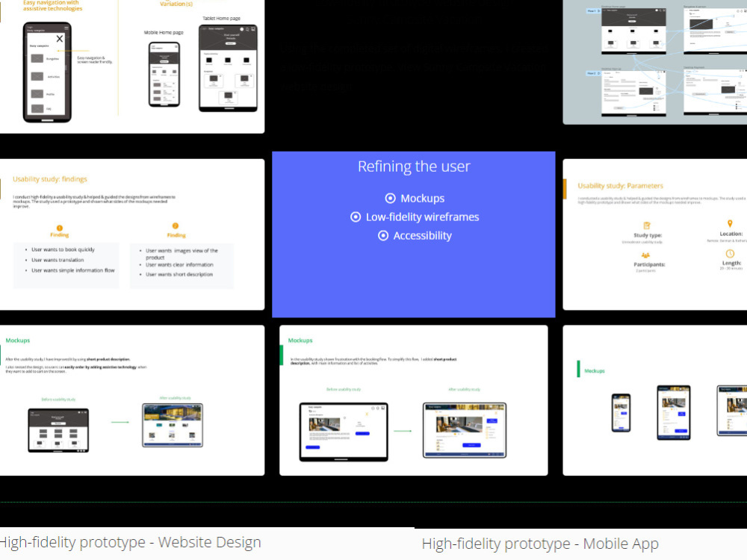The height and width of the screenshot is (560, 747).
Task: Click the Mockups bullet on blue slide
Action: [422, 198]
